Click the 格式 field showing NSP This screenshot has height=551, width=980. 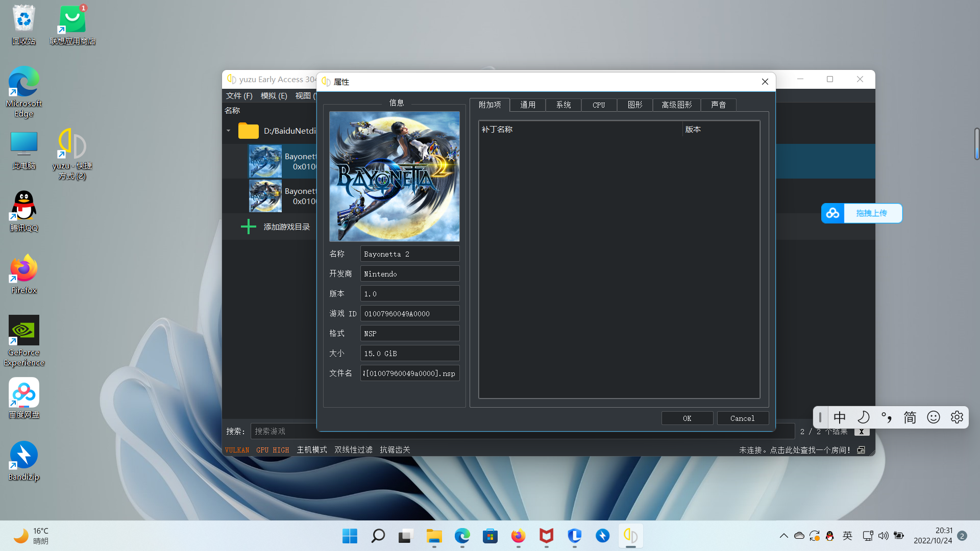[x=410, y=334]
